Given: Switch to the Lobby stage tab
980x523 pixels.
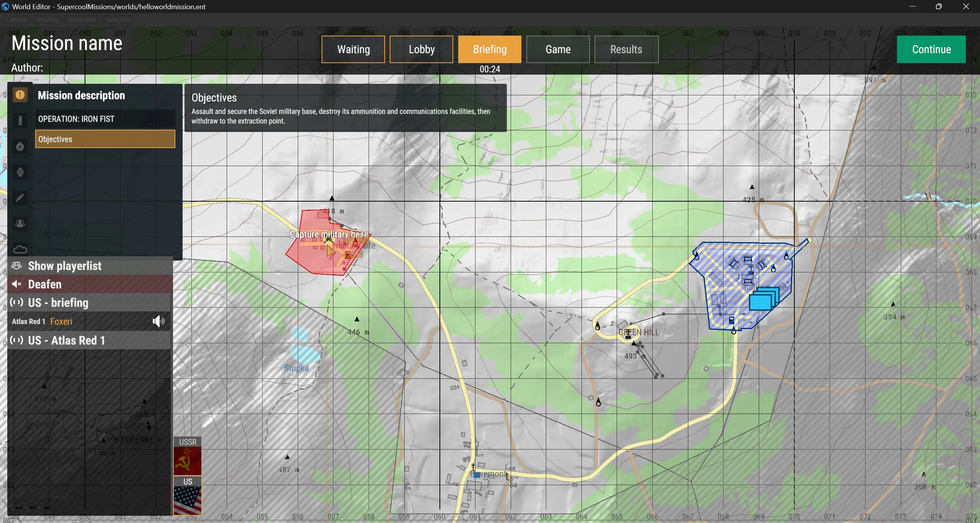Looking at the screenshot, I should (x=421, y=49).
